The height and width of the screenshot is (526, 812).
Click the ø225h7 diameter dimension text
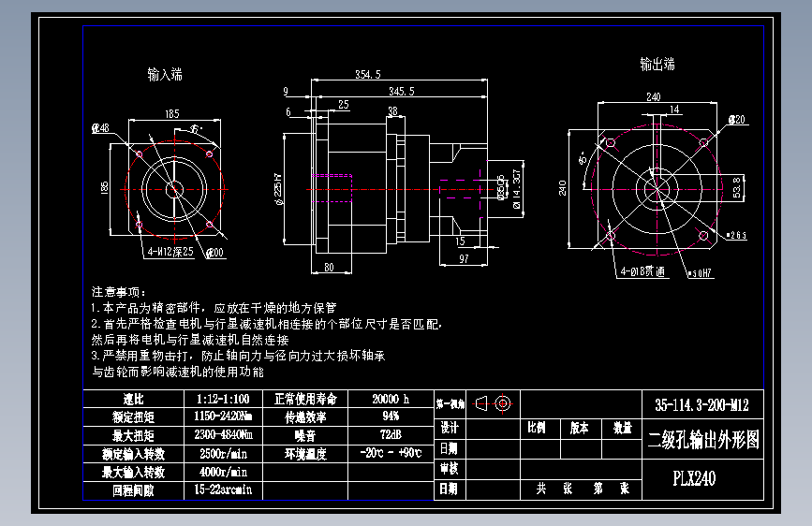(278, 189)
